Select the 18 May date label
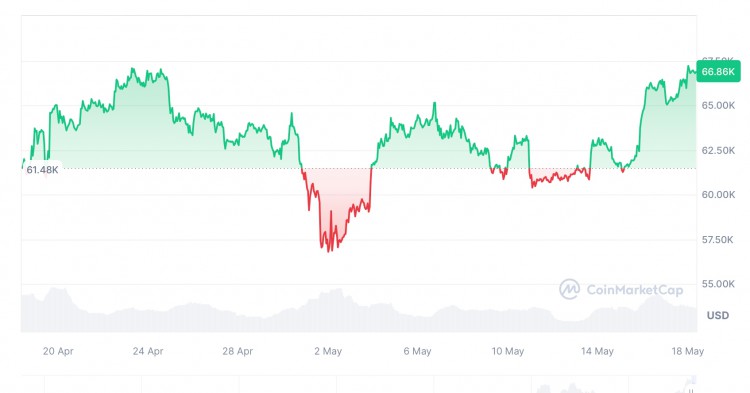The width and height of the screenshot is (750, 393). 687,351
